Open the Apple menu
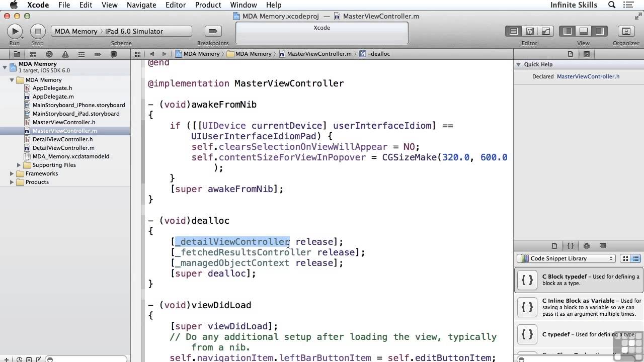 [14, 5]
